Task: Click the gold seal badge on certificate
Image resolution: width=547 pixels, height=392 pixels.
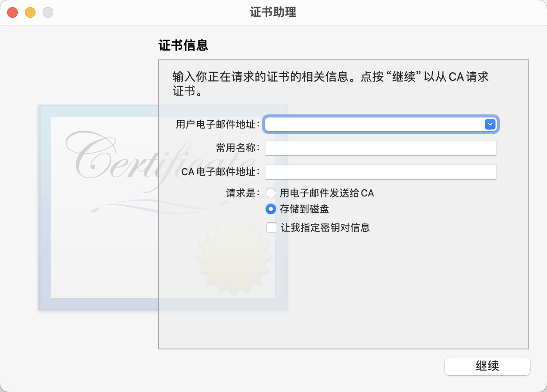Action: [234, 258]
